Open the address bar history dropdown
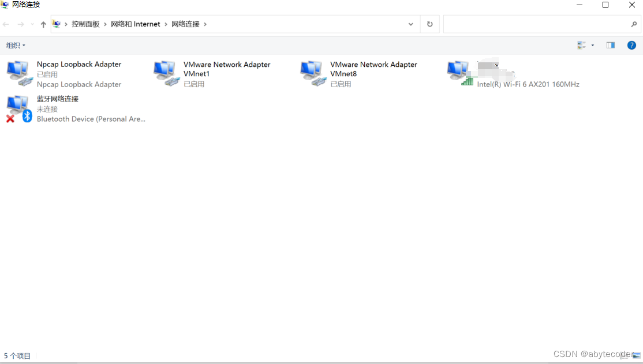This screenshot has width=643, height=364. [410, 24]
